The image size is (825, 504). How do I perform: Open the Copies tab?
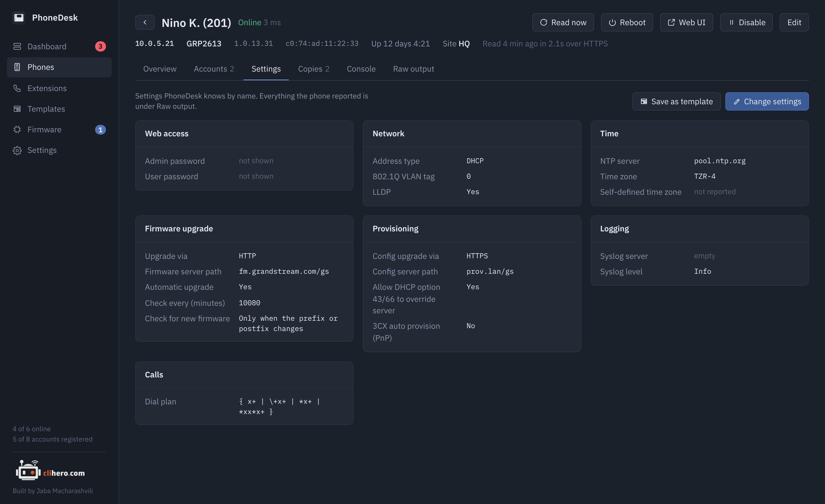(313, 69)
